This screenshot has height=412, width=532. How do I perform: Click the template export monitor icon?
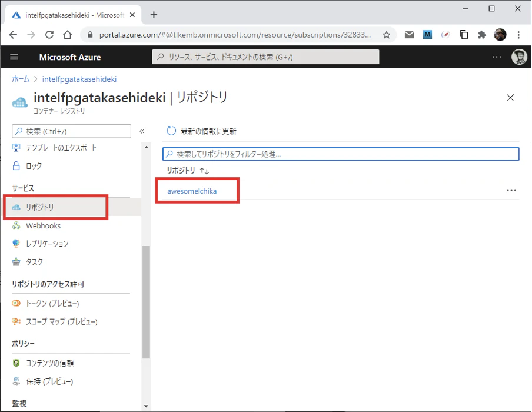[x=16, y=148]
